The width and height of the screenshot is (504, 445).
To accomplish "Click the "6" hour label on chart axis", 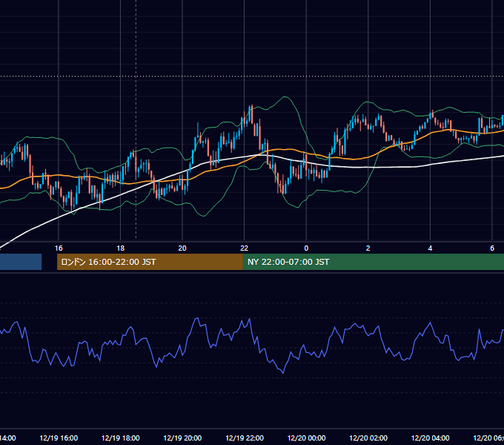I will 492,248.
